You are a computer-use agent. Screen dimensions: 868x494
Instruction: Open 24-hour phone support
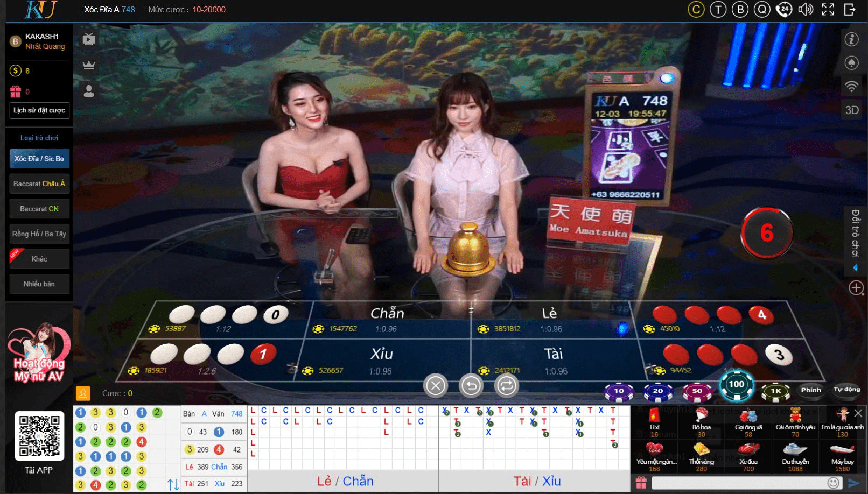(784, 10)
